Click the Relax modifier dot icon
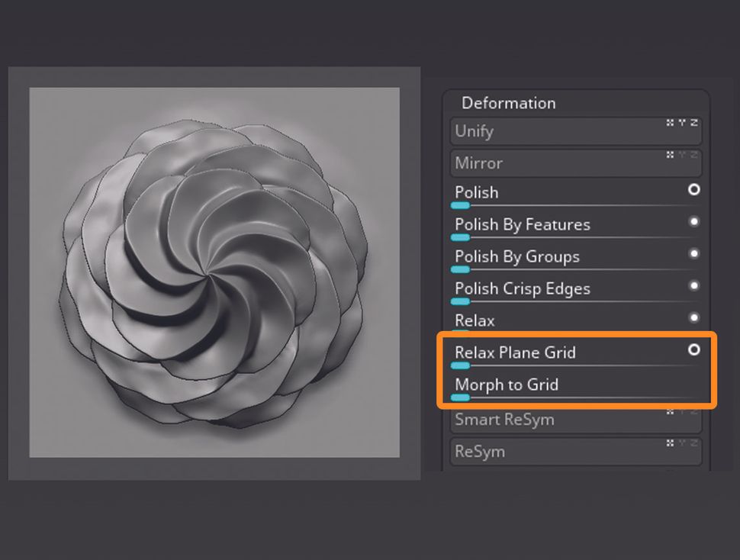740x560 pixels. click(693, 318)
